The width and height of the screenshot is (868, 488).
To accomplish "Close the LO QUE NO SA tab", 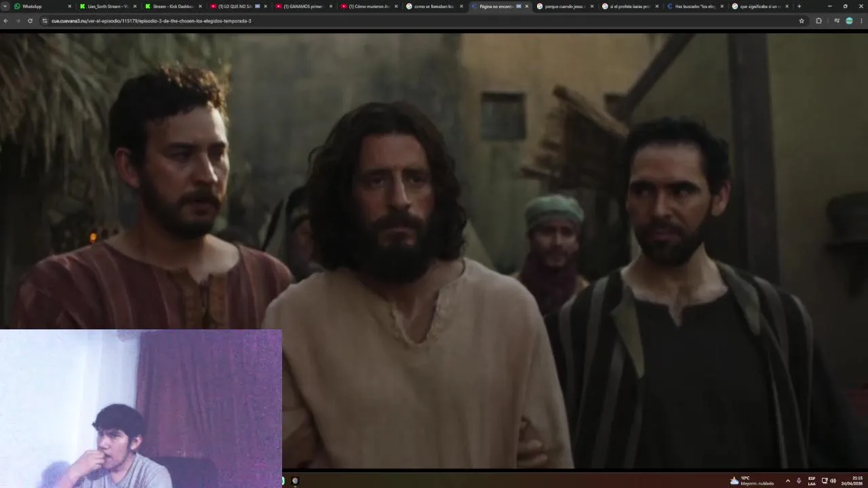I will (x=265, y=6).
